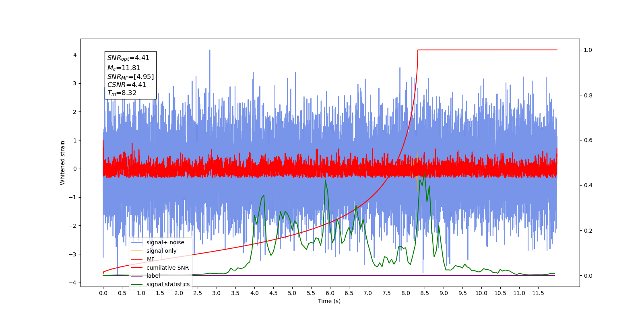
Task: Click the x-axis tick label 4.0
Action: tap(254, 293)
